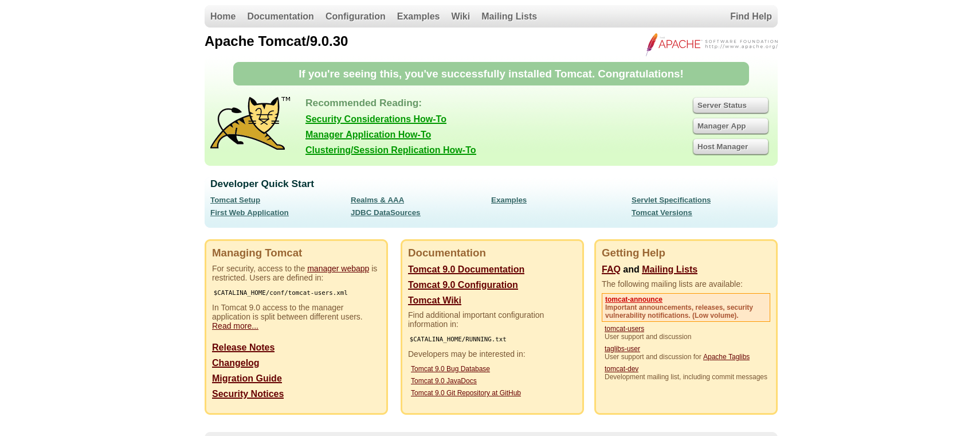Click the Read more... link
This screenshot has width=980, height=436.
235,326
